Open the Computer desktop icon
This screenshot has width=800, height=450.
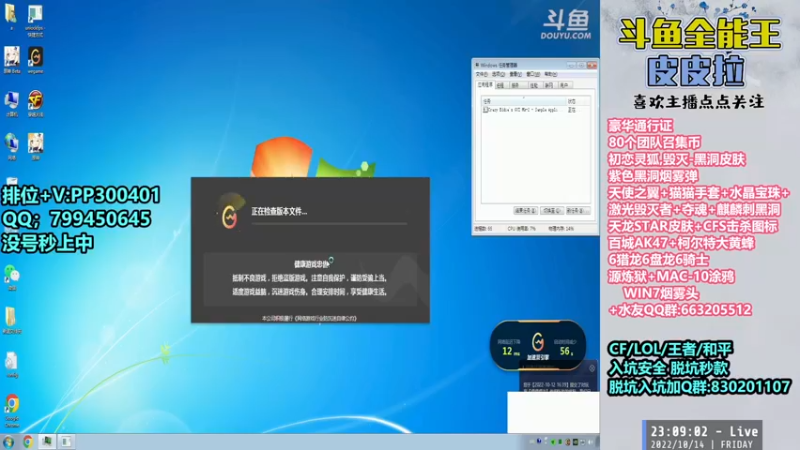(12, 104)
